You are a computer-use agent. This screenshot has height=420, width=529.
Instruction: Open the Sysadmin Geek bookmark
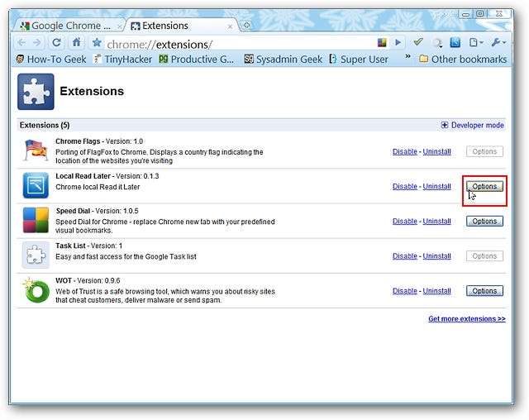coord(283,60)
